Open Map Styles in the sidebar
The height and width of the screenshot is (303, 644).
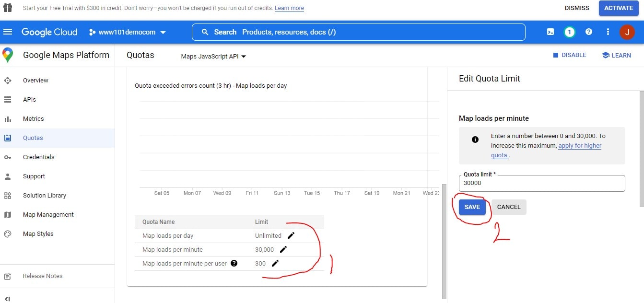click(38, 234)
